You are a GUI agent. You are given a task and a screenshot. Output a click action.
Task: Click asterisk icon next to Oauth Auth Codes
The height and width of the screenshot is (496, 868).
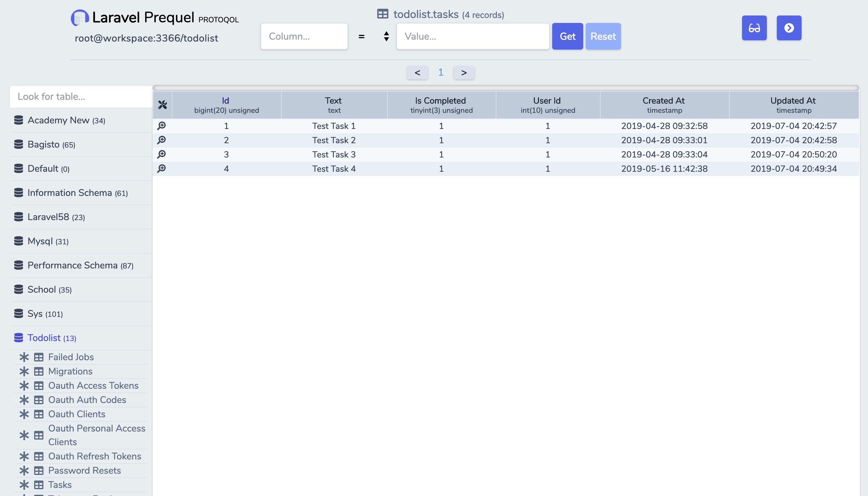click(x=24, y=400)
